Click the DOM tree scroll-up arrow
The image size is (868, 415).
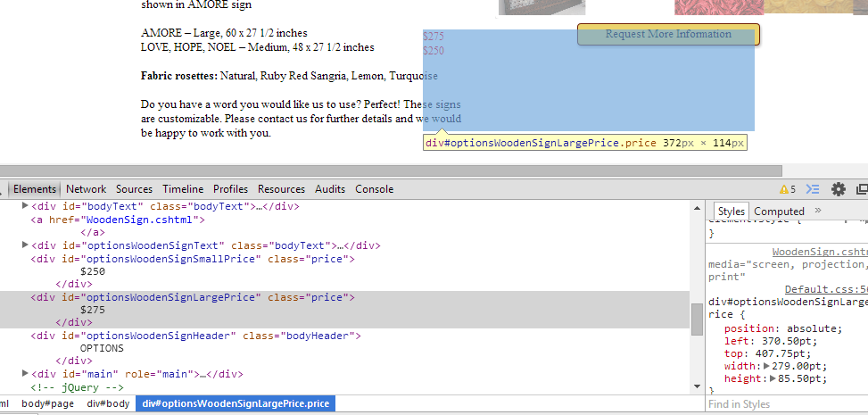point(697,208)
